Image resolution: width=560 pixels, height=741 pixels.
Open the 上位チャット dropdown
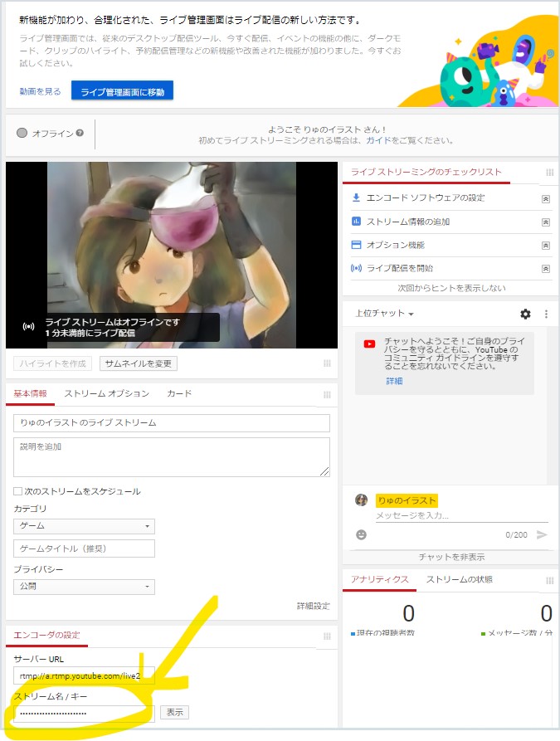pyautogui.click(x=384, y=314)
